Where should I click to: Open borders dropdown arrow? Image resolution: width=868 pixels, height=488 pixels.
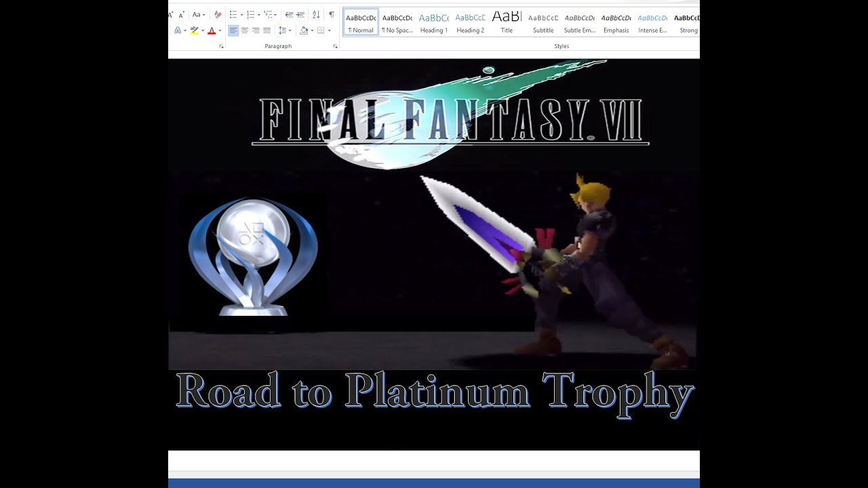pos(330,30)
